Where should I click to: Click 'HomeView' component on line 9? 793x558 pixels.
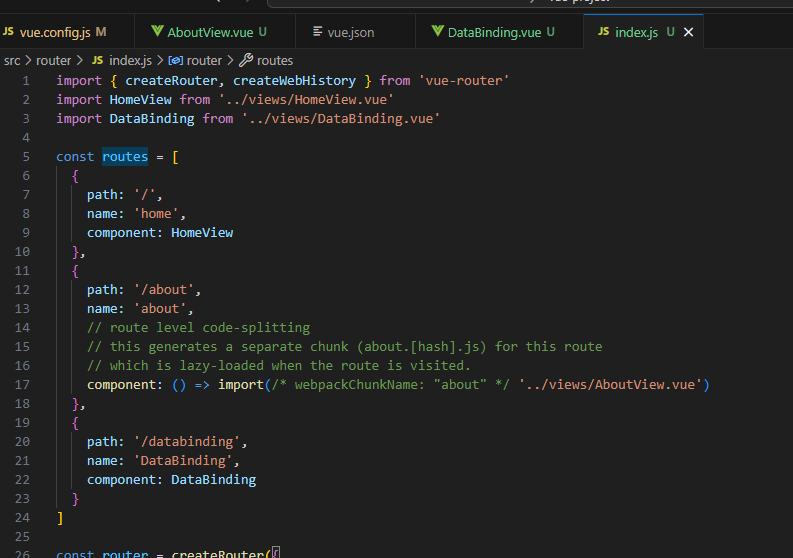pos(202,233)
